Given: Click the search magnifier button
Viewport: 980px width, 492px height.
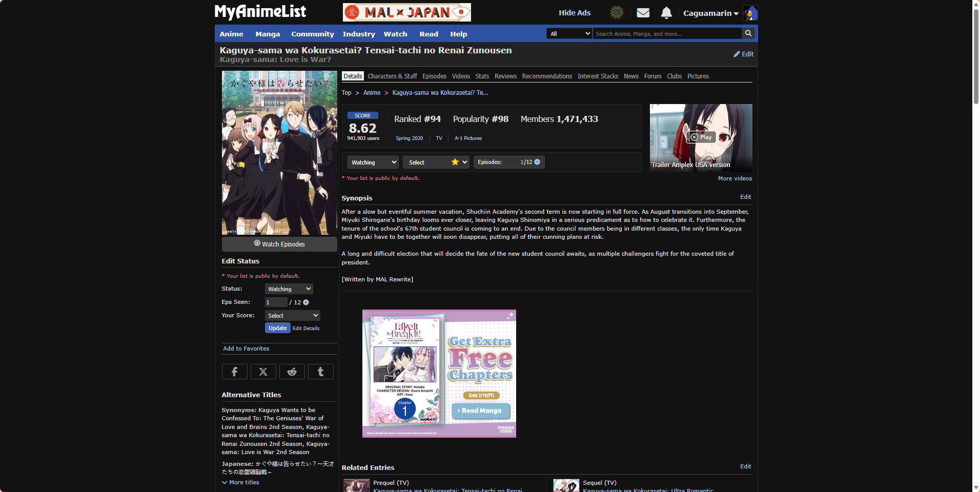Looking at the screenshot, I should pyautogui.click(x=748, y=33).
